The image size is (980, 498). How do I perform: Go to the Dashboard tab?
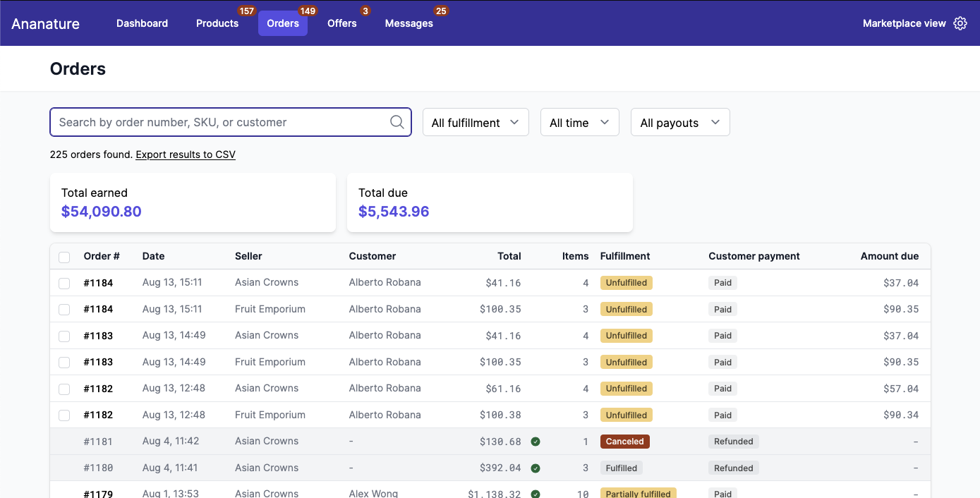142,23
